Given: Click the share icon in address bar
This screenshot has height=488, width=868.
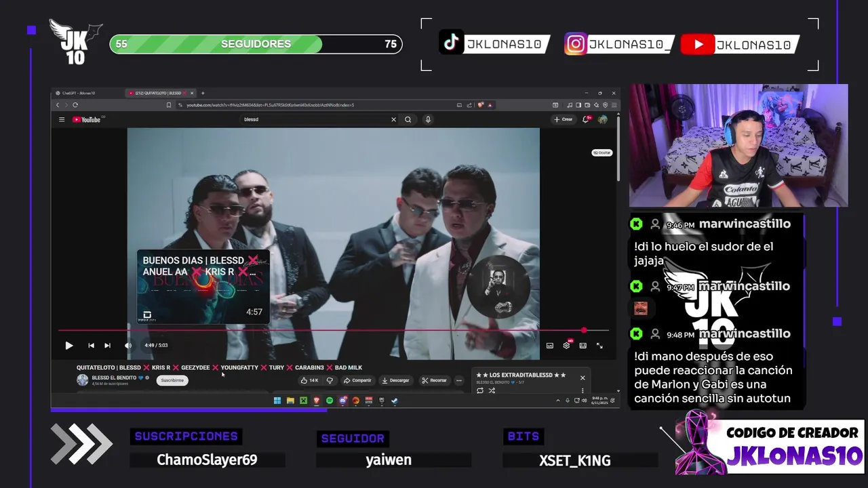Looking at the screenshot, I should tap(469, 105).
